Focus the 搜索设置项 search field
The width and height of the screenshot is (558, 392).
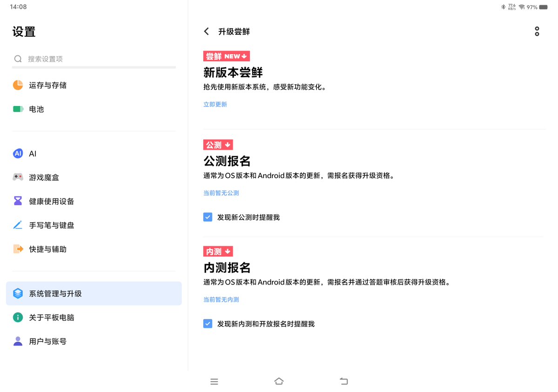pyautogui.click(x=94, y=59)
